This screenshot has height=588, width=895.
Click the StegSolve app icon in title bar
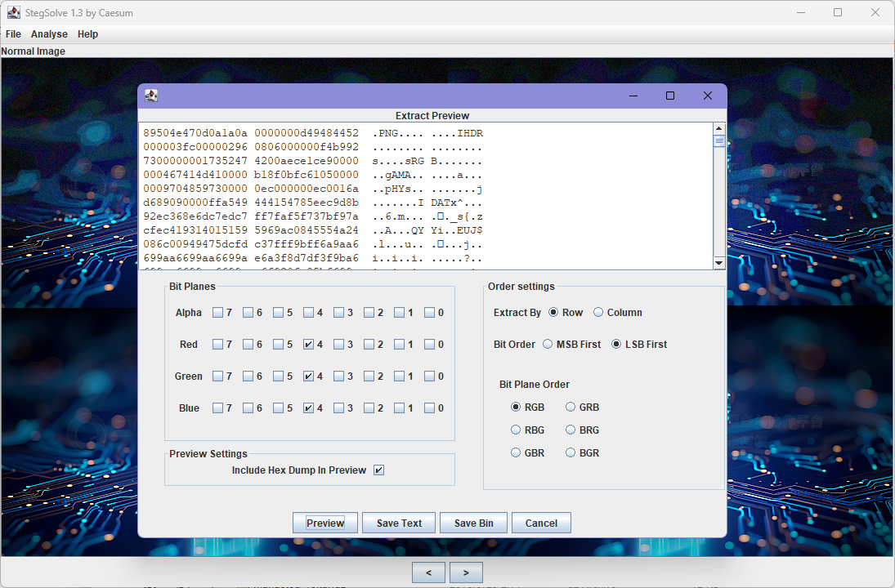[x=14, y=12]
